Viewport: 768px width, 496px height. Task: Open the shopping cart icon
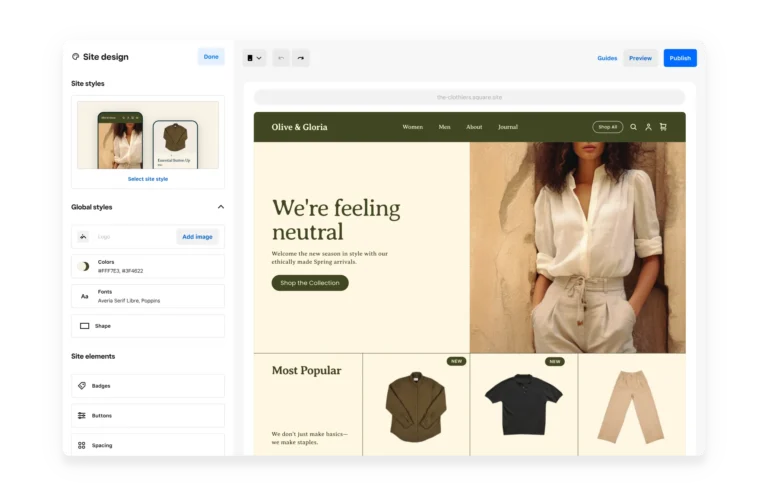[663, 127]
